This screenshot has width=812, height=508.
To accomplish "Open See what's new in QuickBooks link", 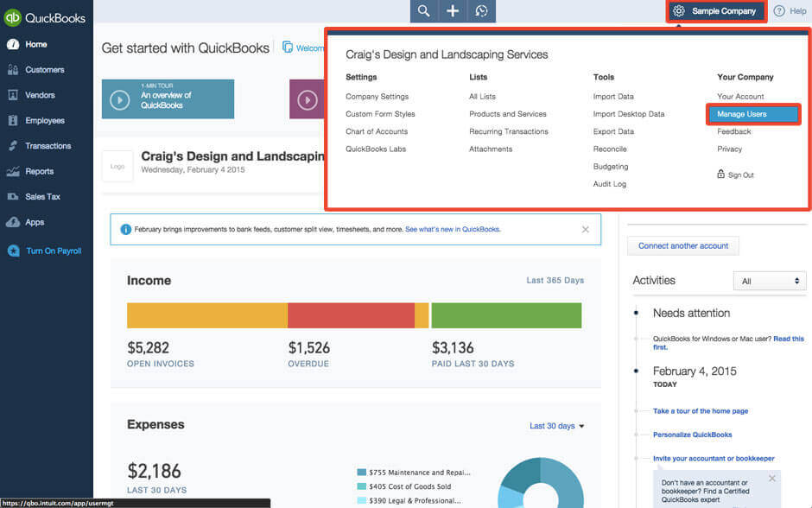I will coord(453,230).
